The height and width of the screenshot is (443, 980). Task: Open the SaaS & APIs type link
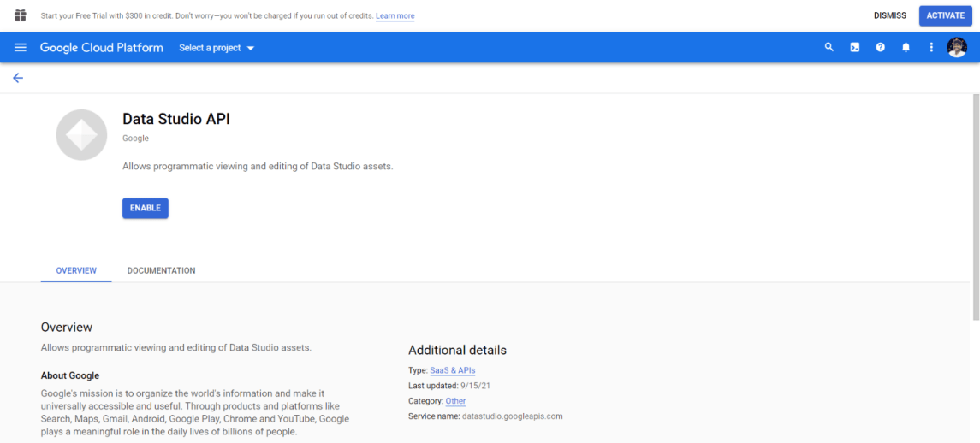453,370
